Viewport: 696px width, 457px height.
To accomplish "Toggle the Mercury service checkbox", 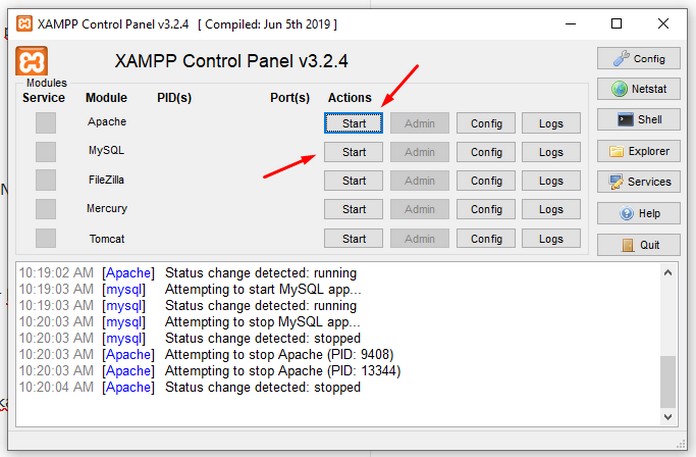I will point(46,209).
